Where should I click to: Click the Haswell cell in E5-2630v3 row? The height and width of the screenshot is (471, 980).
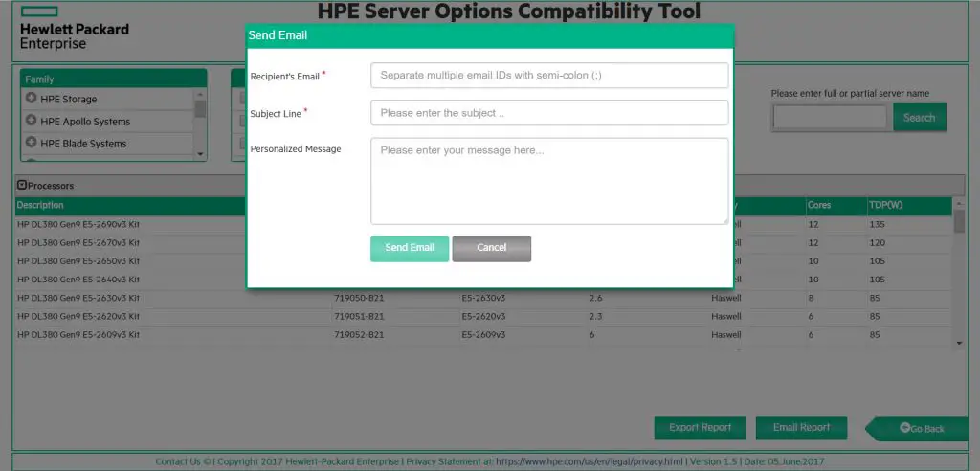(726, 298)
